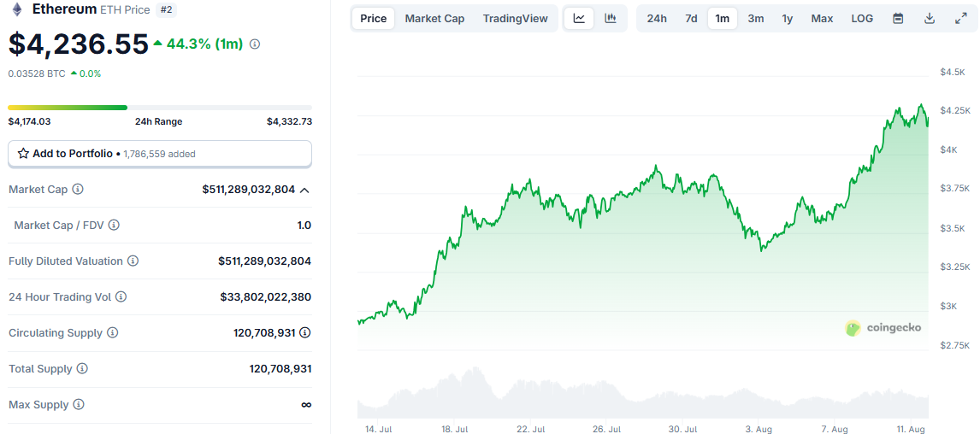Toggle LOG scale on chart
Image resolution: width=980 pixels, height=434 pixels.
pos(863,18)
